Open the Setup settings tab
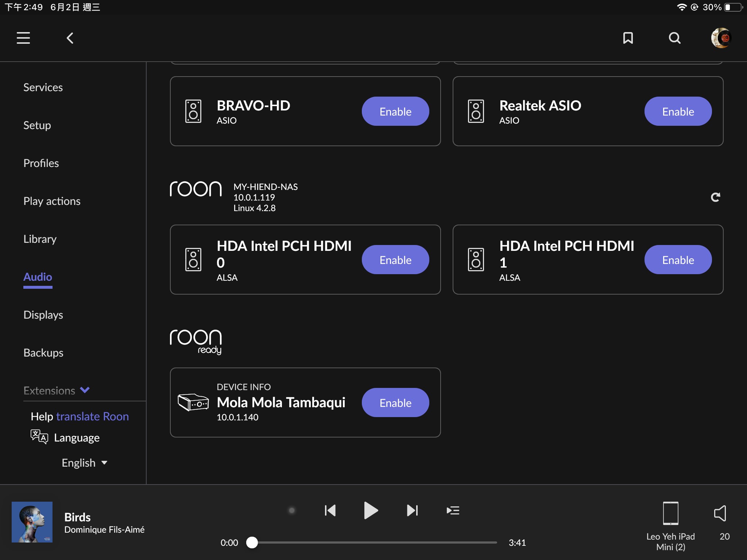This screenshot has height=560, width=747. pos(37,125)
